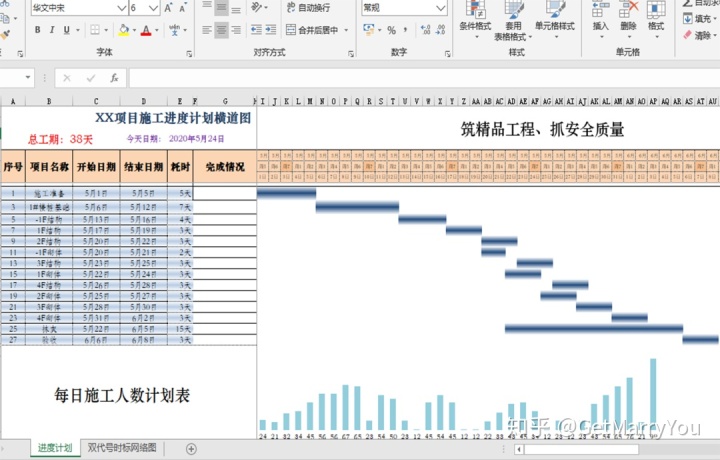
Task: Decrease indent
Action: 256,30
